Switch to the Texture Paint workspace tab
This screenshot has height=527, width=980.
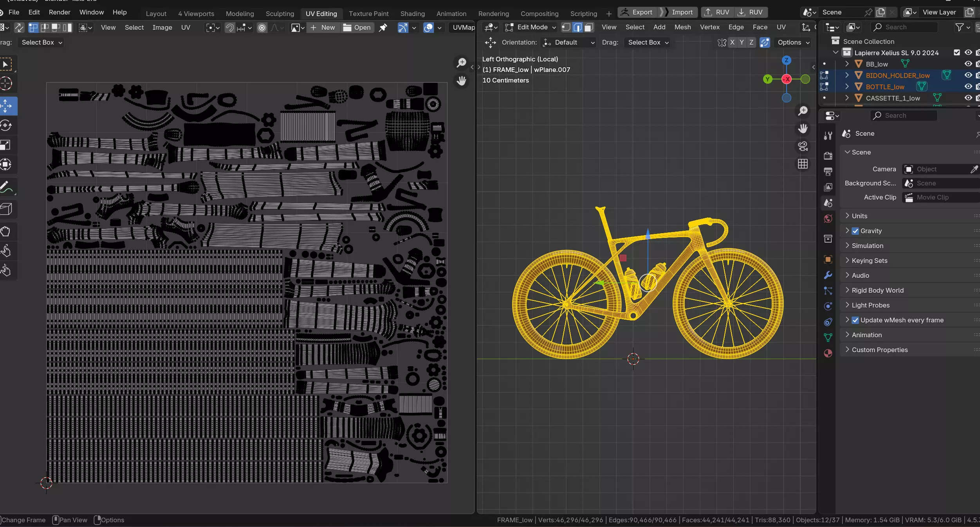tap(368, 14)
